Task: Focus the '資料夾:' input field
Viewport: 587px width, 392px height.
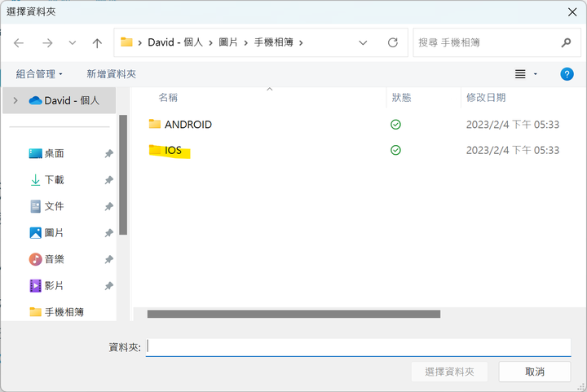Action: (358, 347)
